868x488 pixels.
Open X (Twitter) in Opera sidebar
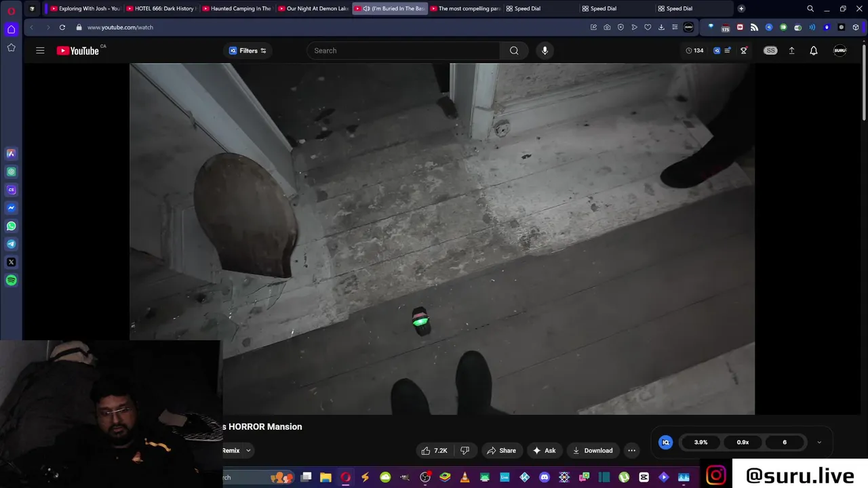[x=12, y=262]
